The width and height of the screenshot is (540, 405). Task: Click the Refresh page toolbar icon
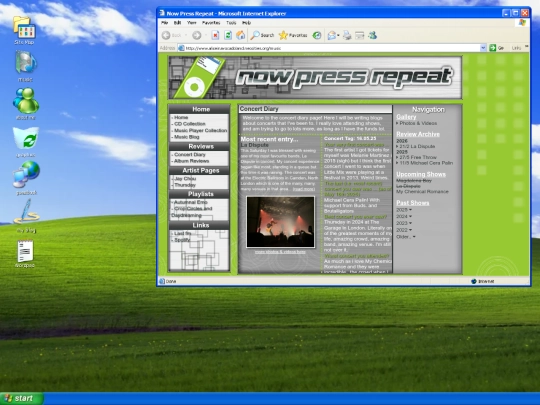pyautogui.click(x=228, y=35)
